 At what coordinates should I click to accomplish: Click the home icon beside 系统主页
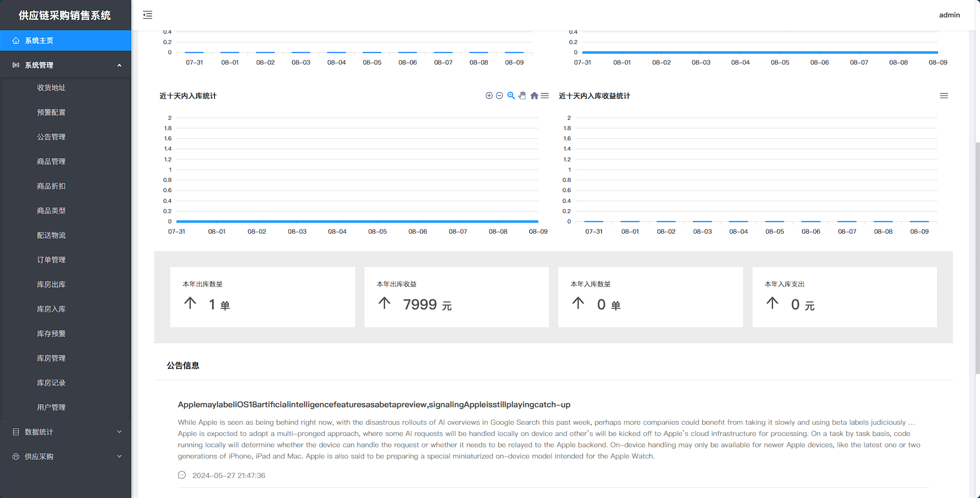pos(16,40)
